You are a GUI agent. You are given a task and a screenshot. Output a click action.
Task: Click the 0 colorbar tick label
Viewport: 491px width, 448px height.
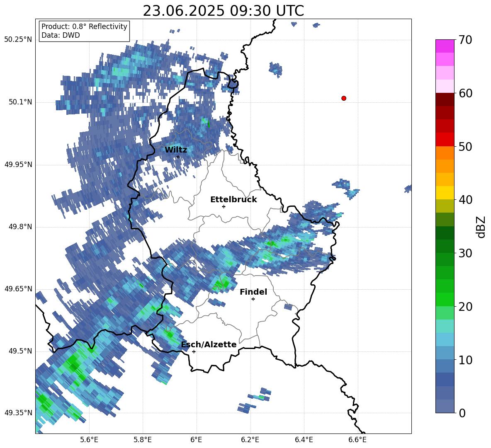click(x=462, y=413)
